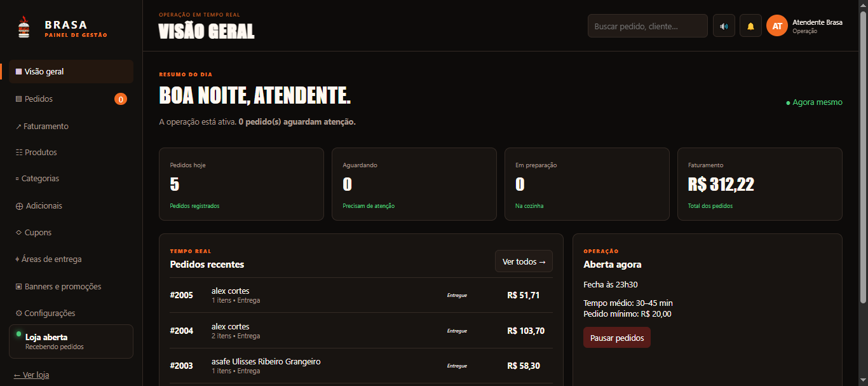Screen dimensions: 868x386
Task: Click the R$ 103,70 amount
Action: [526, 331]
